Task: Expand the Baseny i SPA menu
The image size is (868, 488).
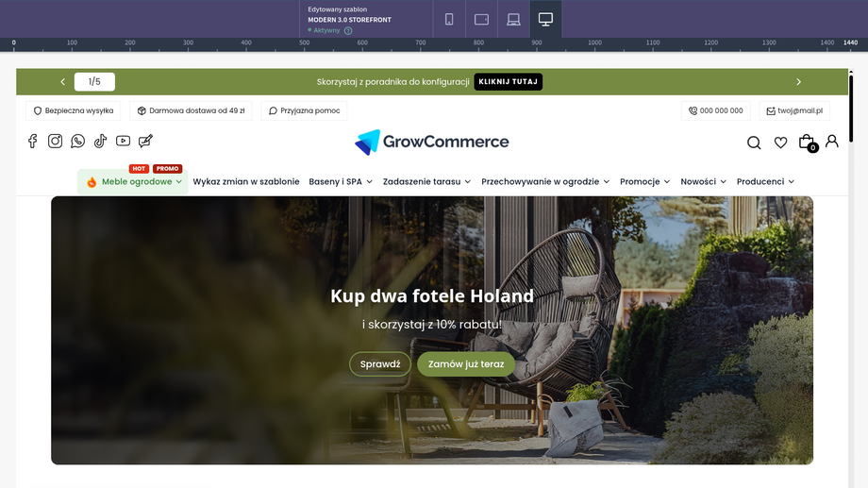Action: coord(341,181)
